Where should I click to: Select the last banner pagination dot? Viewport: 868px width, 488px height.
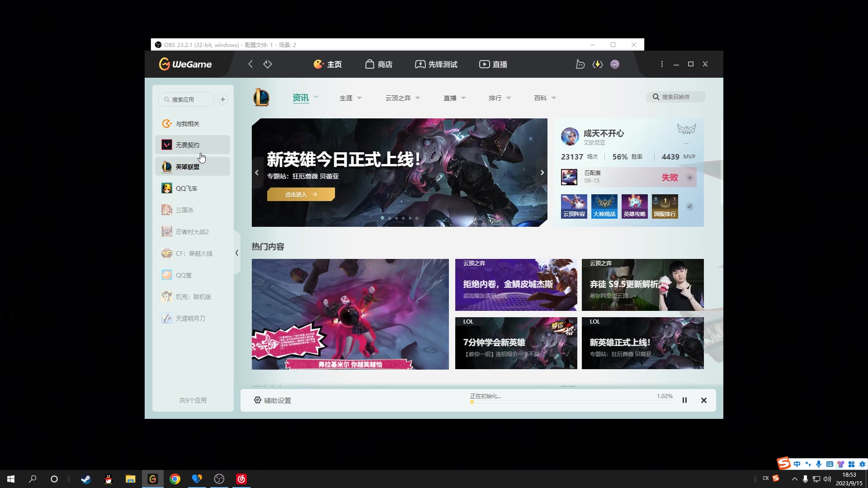pyautogui.click(x=417, y=218)
